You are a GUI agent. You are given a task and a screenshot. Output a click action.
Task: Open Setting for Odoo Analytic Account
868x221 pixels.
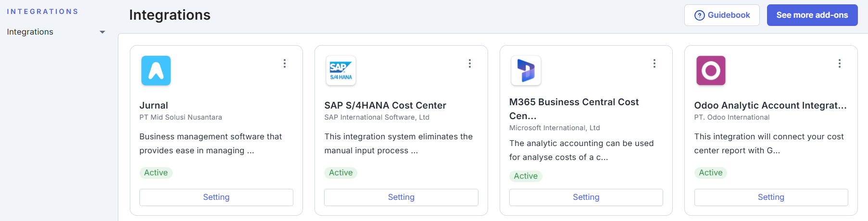(x=771, y=197)
